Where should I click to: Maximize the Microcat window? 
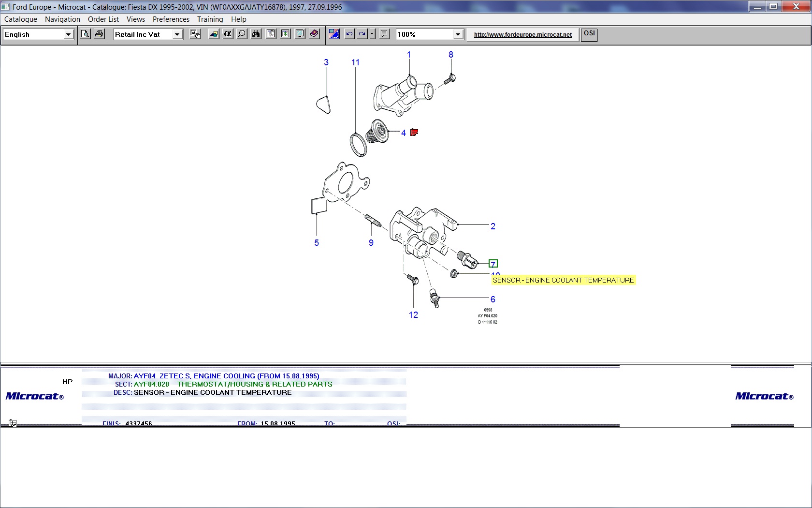(773, 6)
